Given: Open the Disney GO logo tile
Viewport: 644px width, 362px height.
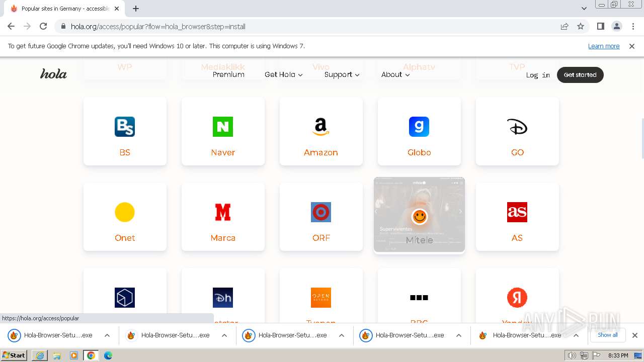Looking at the screenshot, I should coord(517,127).
